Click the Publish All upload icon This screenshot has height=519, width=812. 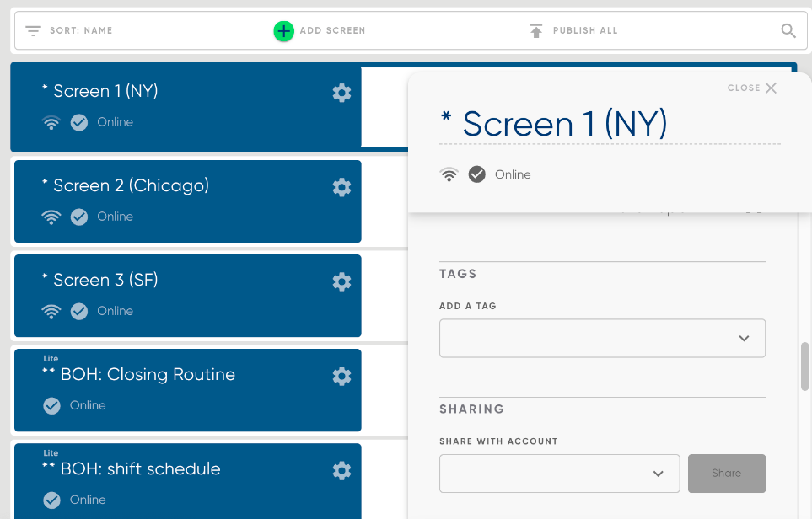coord(536,31)
